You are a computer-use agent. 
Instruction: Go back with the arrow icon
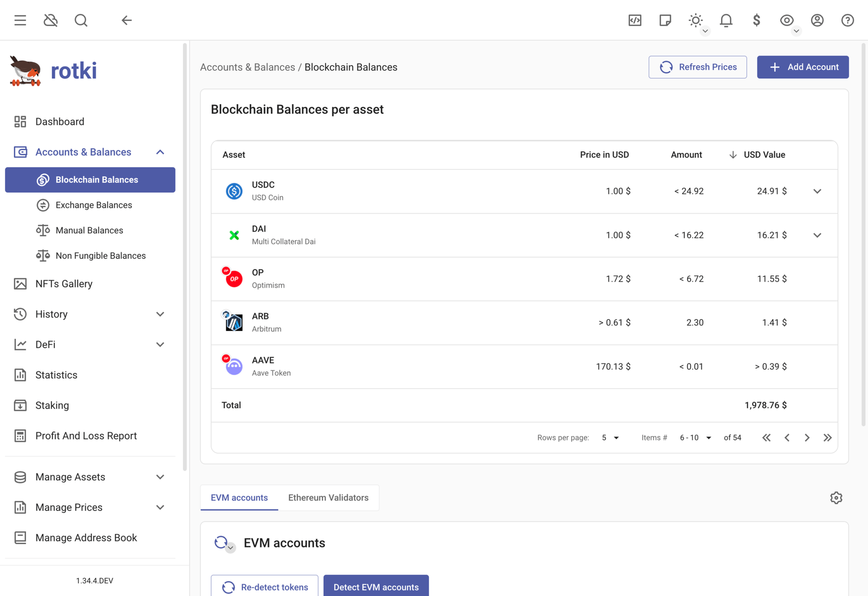127,20
